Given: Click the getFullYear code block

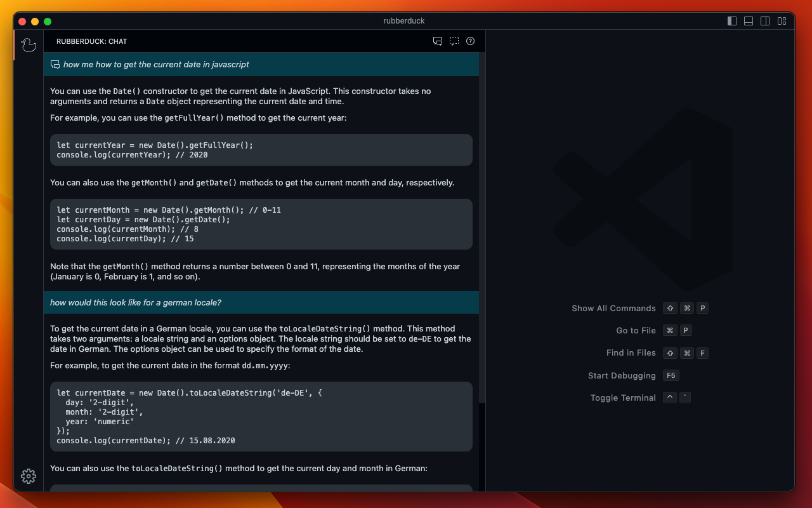Looking at the screenshot, I should (x=261, y=150).
